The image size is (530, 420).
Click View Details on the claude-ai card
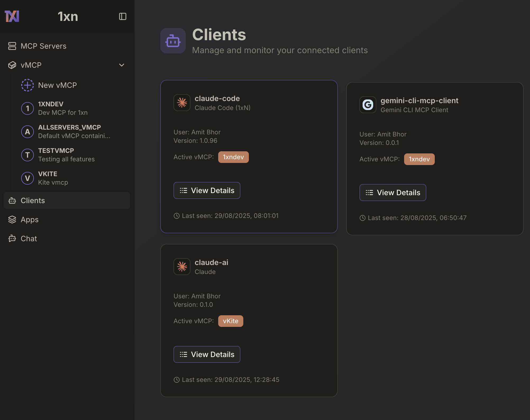coord(207,354)
